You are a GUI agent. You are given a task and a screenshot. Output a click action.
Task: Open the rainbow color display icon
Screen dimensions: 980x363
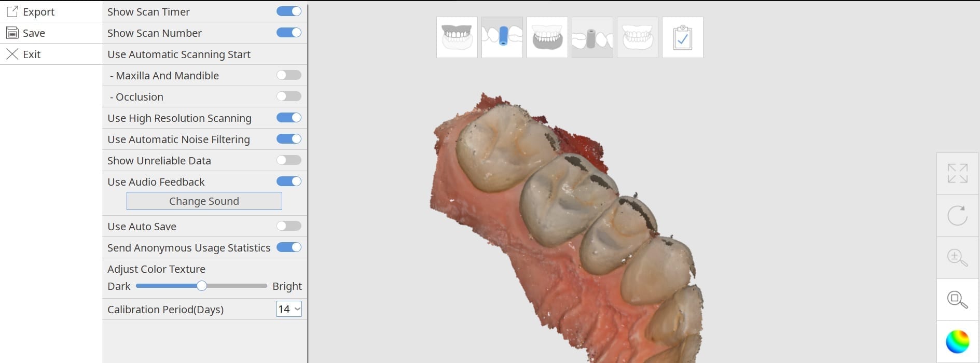coord(957,342)
